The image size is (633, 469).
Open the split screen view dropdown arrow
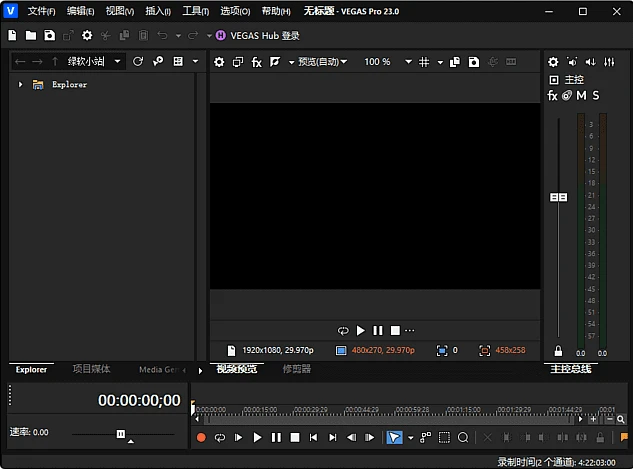point(291,62)
